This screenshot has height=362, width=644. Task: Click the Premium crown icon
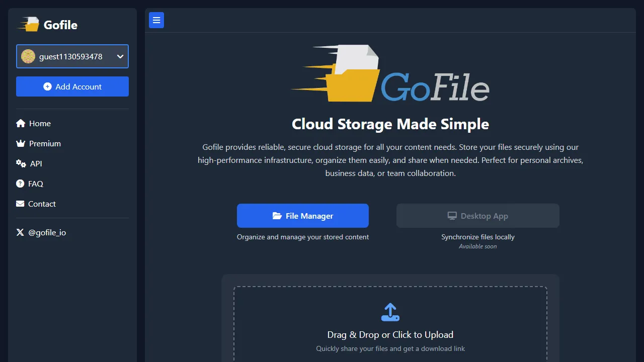tap(20, 143)
